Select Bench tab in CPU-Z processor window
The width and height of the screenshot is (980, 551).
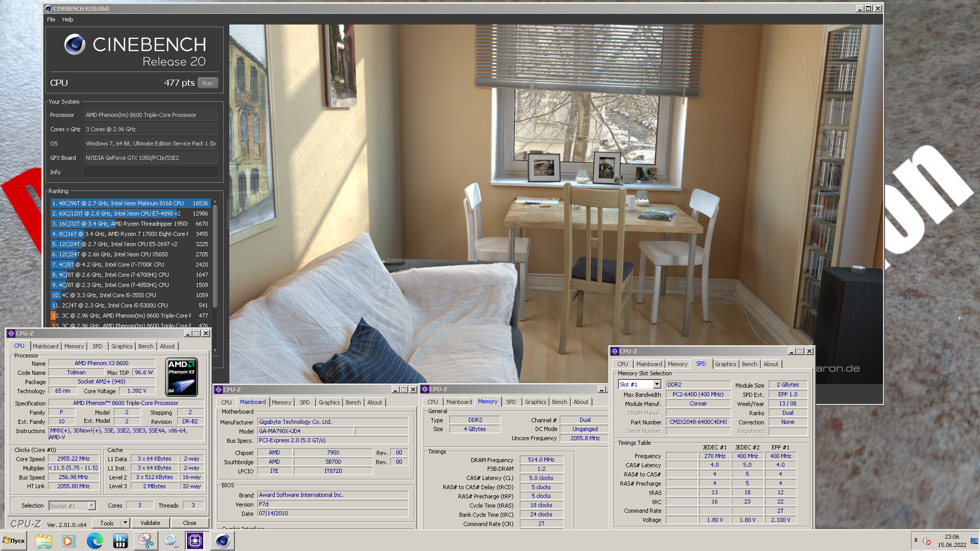146,346
